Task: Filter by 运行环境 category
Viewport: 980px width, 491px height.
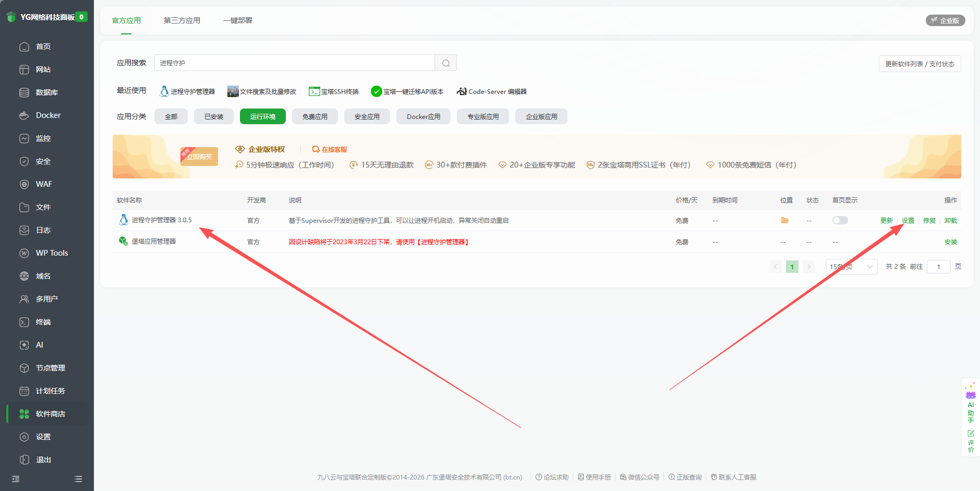Action: (263, 116)
